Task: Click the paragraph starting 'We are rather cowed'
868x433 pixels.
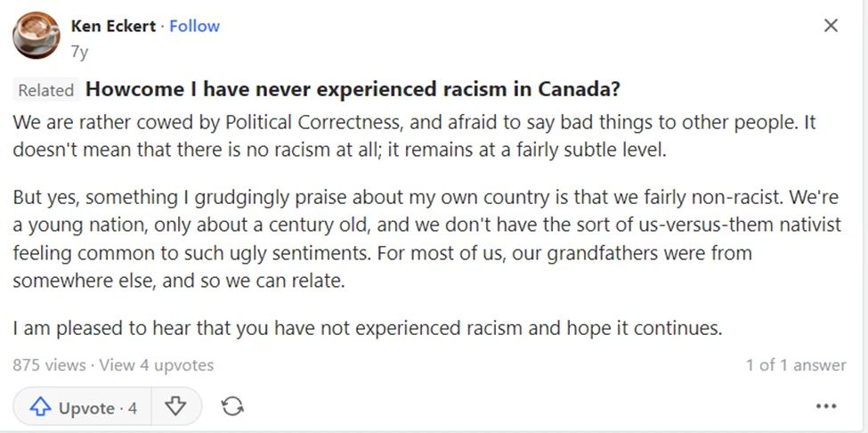Action: pos(414,136)
